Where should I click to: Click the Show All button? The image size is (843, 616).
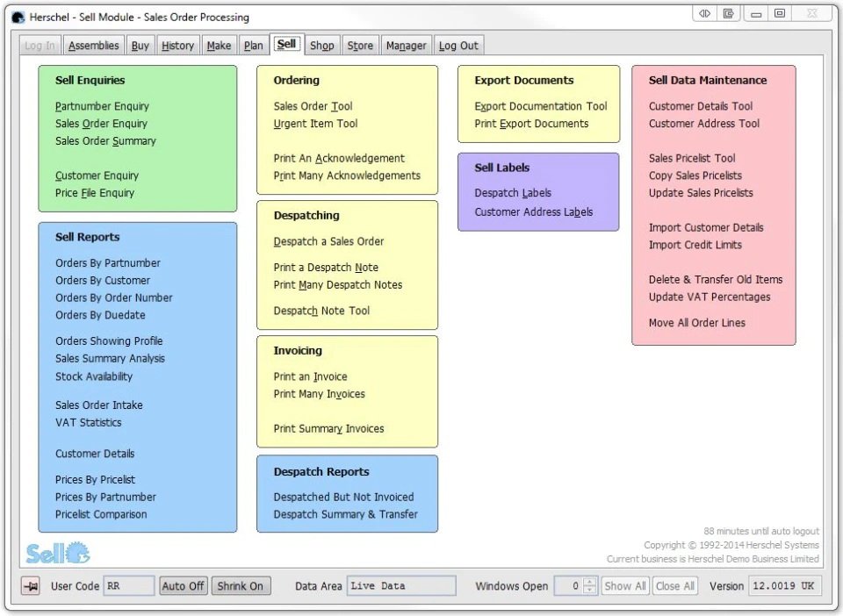click(x=625, y=586)
